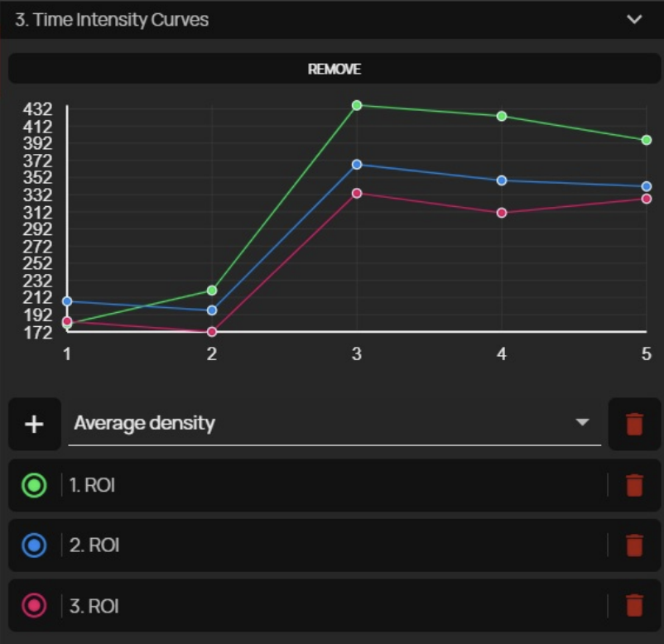Delete 2. ROI with its trash icon
Image resolution: width=664 pixels, height=644 pixels.
(x=634, y=545)
